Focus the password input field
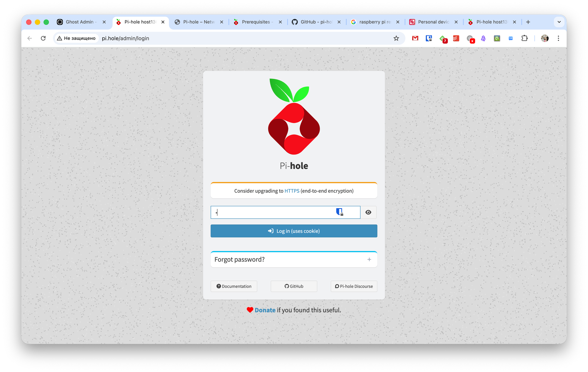This screenshot has height=372, width=588. point(273,212)
